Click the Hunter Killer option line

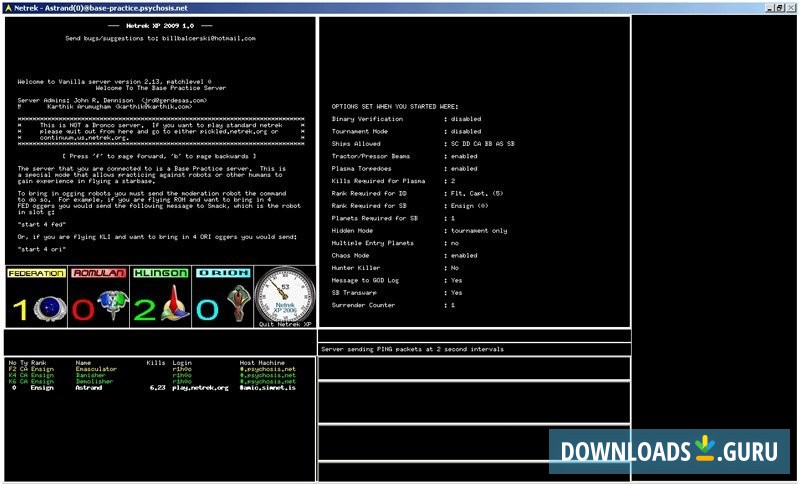coord(395,268)
